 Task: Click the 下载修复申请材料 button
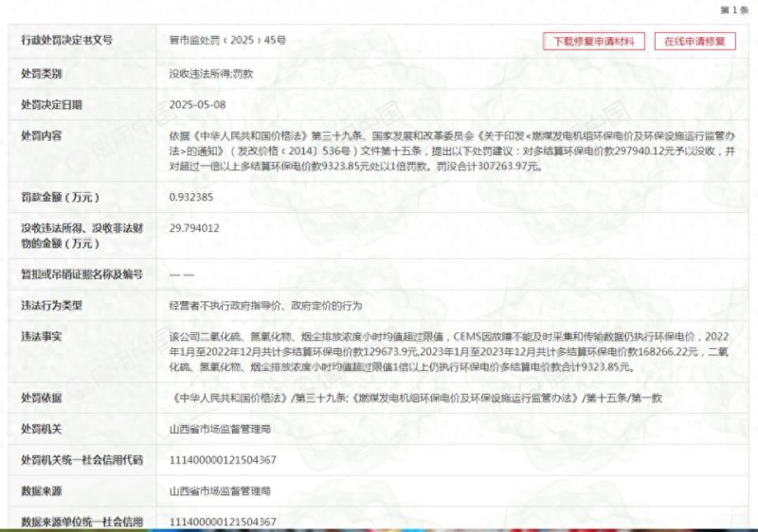pyautogui.click(x=594, y=42)
